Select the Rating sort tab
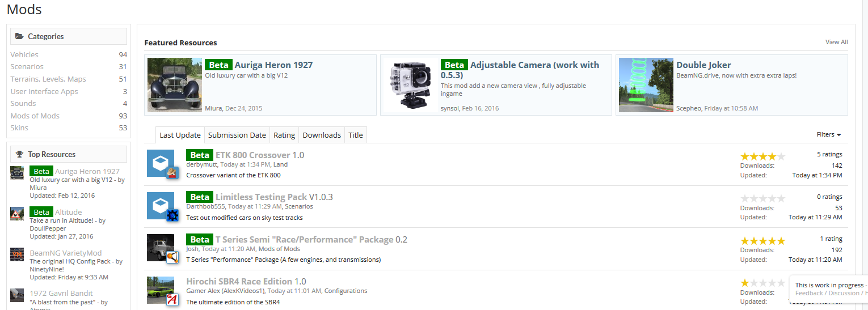Image resolution: width=868 pixels, height=310 pixels. pyautogui.click(x=284, y=135)
